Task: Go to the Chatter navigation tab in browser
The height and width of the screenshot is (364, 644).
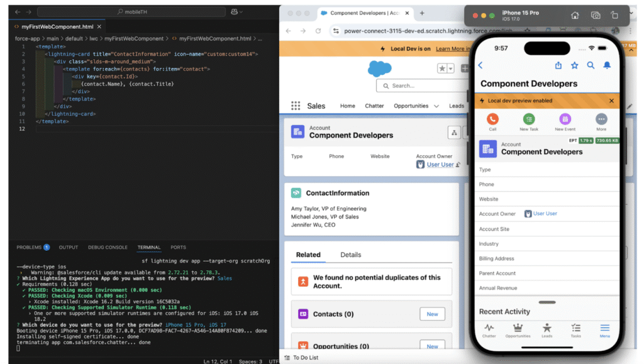Action: tap(374, 106)
